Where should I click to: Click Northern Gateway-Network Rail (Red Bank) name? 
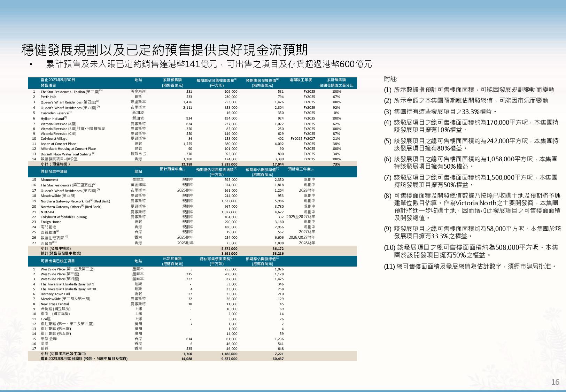75,201
